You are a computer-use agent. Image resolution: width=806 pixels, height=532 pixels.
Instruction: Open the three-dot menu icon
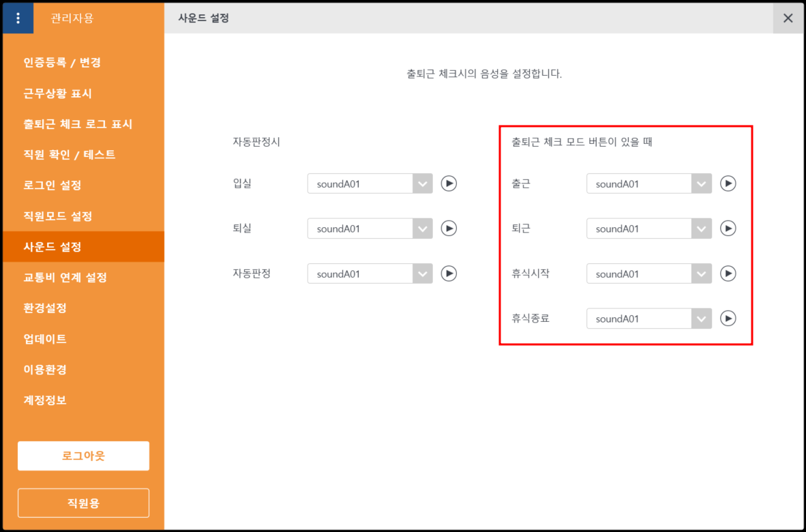coord(18,18)
